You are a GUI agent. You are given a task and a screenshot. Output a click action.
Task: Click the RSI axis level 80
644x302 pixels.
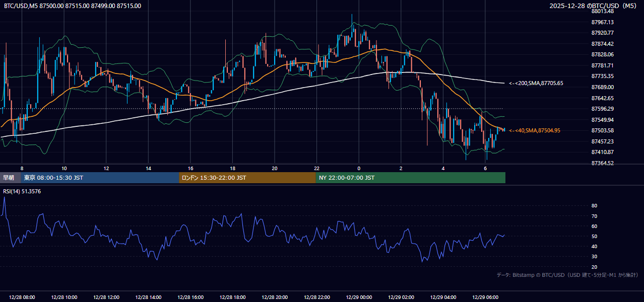(595, 206)
